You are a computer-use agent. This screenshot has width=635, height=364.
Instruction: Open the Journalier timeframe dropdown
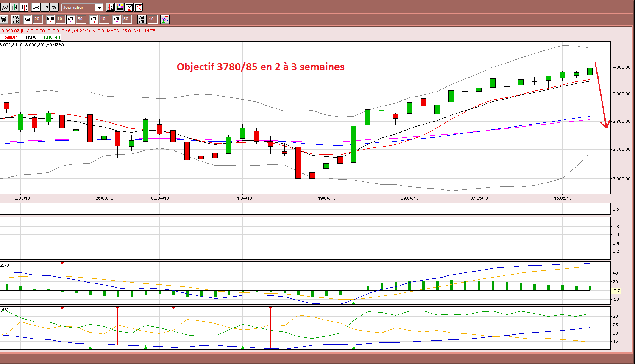(x=82, y=7)
